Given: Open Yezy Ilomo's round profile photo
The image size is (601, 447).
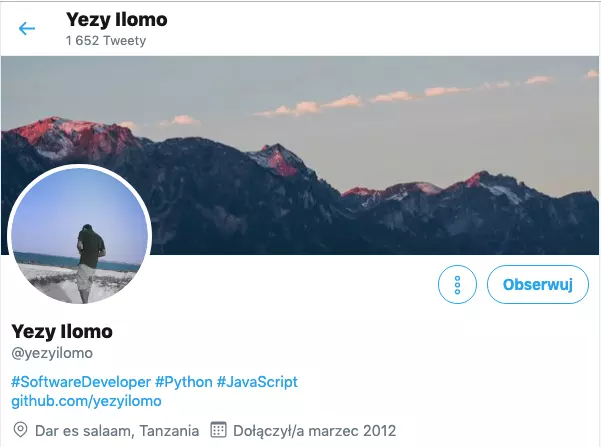Looking at the screenshot, I should pyautogui.click(x=80, y=235).
